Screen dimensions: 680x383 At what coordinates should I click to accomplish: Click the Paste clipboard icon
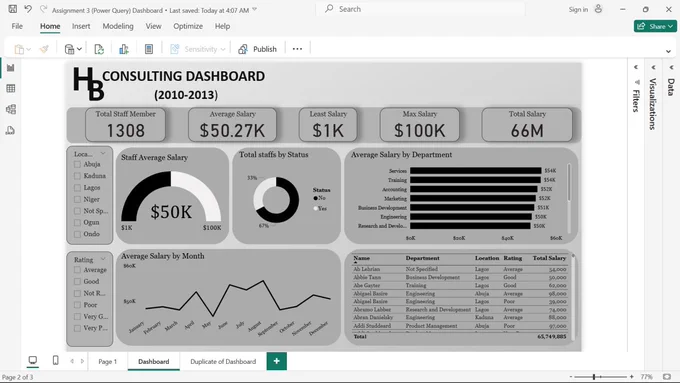click(19, 49)
